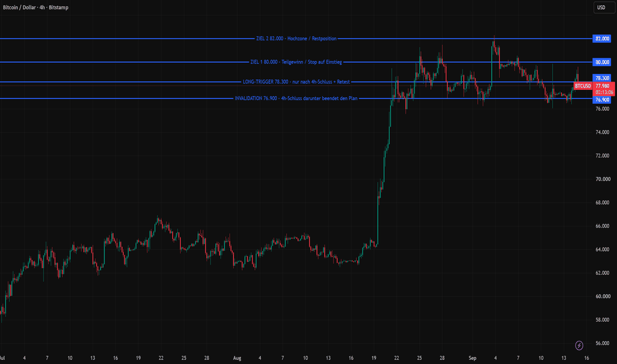This screenshot has width=617, height=364.
Task: Click the Bitcoin / Dollar 4h Bitstamp title
Action: [35, 7]
